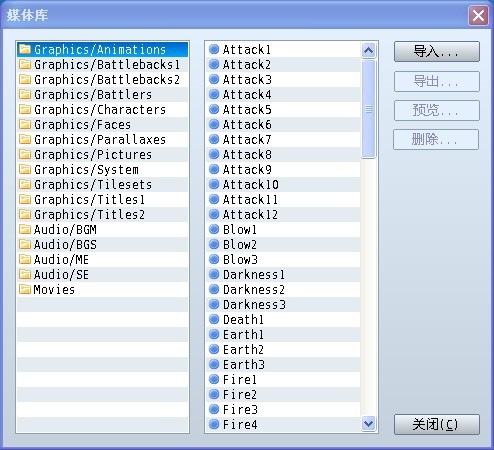
Task: Select the Graphics/Titles1 folder
Action: (x=102, y=199)
